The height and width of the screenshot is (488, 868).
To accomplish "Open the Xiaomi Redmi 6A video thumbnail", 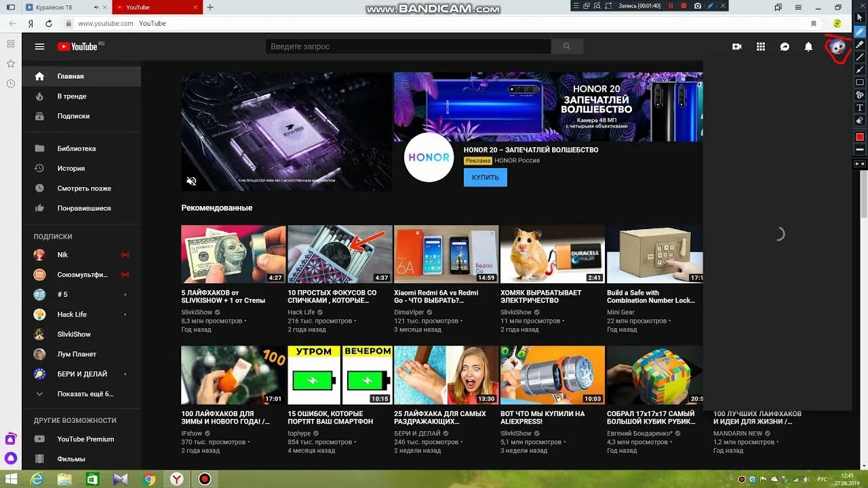I will point(446,254).
